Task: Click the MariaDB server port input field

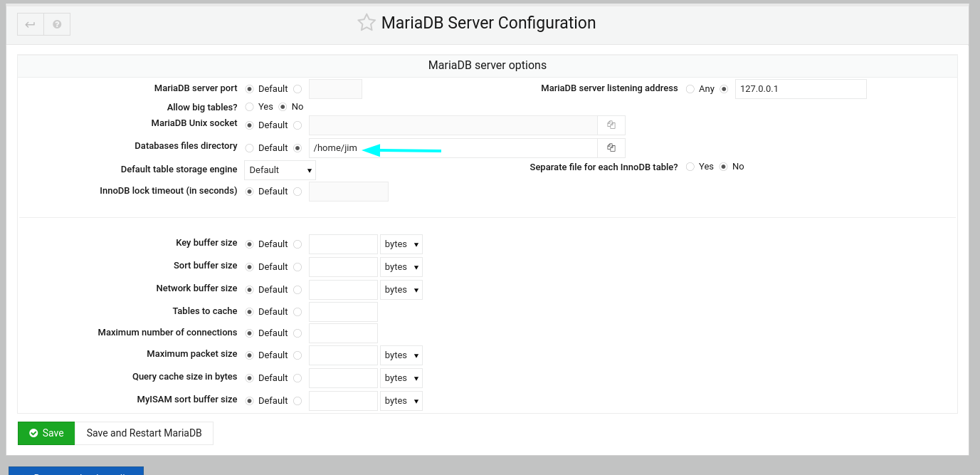Action: 335,89
